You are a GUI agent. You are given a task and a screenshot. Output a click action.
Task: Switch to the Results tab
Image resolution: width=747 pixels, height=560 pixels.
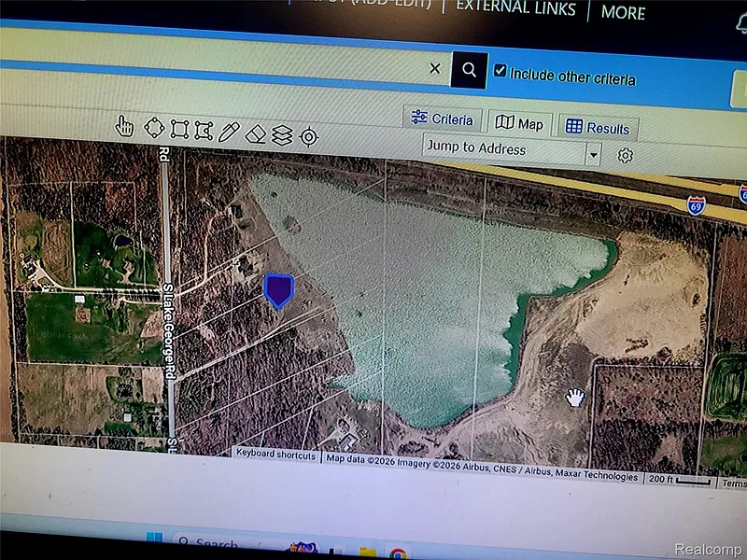pos(598,128)
